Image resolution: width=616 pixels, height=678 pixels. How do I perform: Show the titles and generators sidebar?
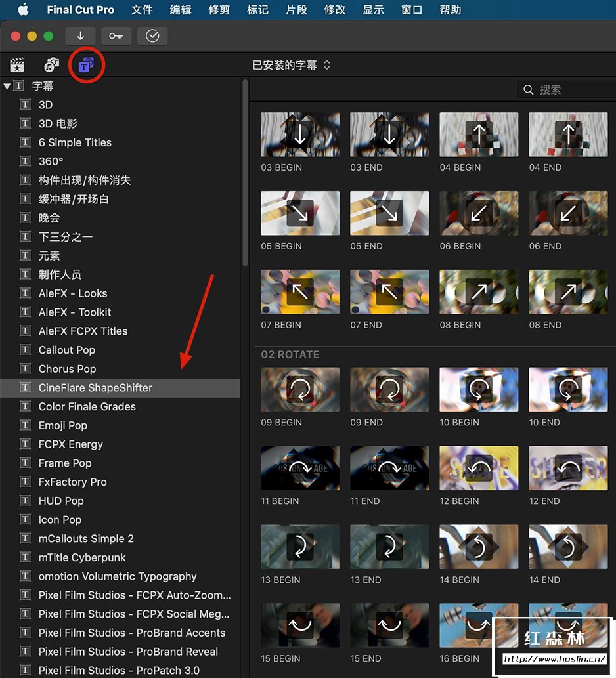pyautogui.click(x=86, y=65)
